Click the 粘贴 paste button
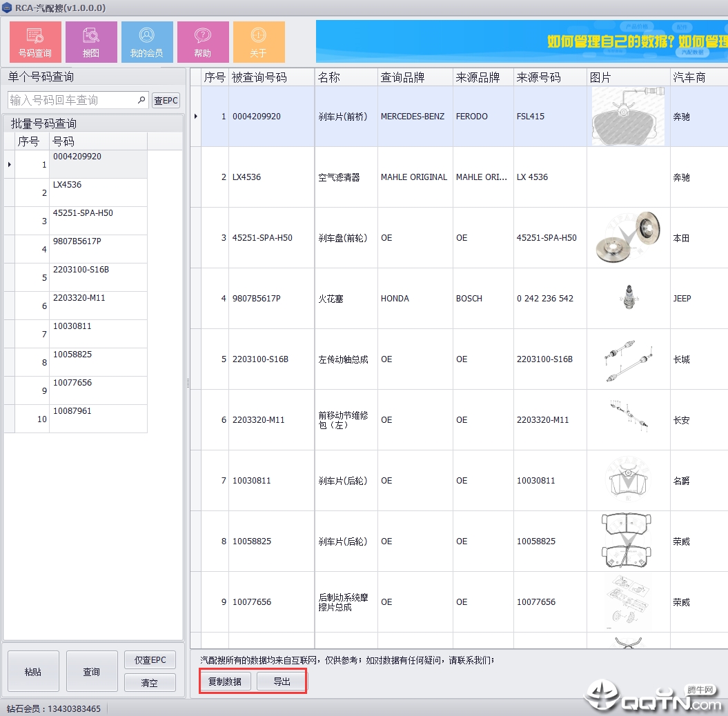 point(33,671)
